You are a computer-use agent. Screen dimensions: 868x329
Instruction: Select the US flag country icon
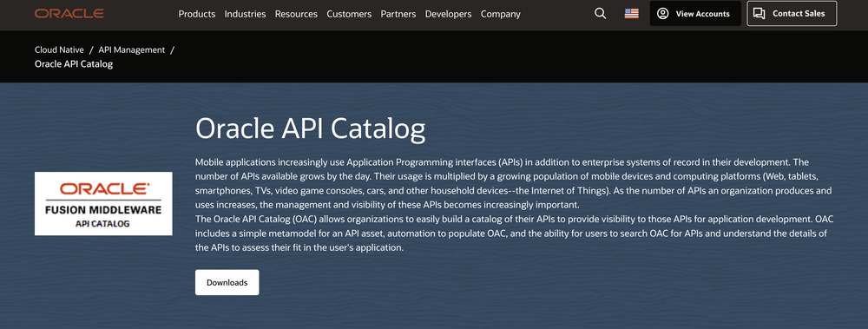coord(632,14)
